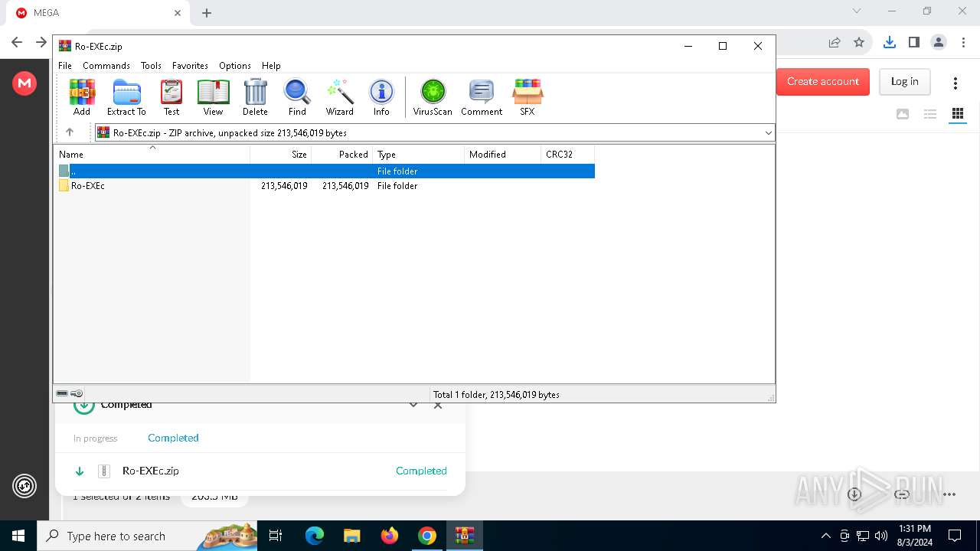Click the Delete trash icon

(255, 98)
